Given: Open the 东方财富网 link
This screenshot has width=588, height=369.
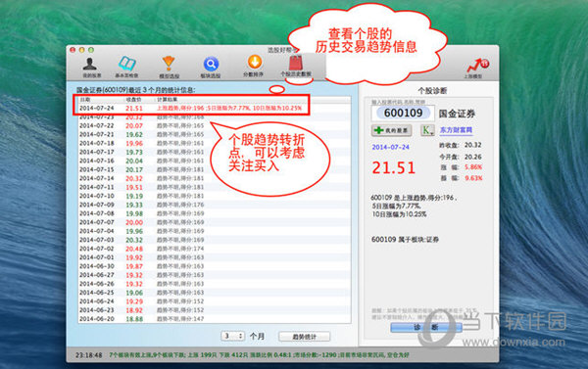Looking at the screenshot, I should tap(456, 130).
